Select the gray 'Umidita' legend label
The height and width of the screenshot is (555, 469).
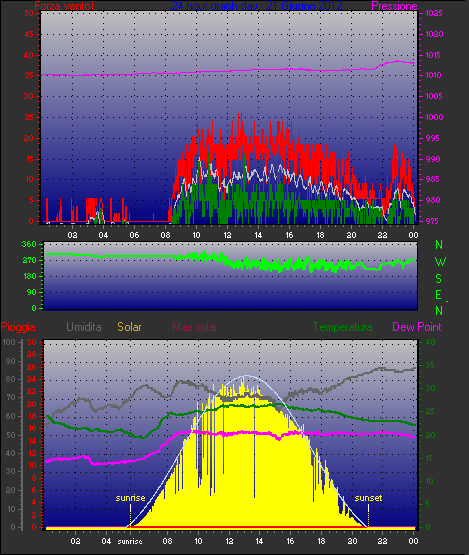coord(84,327)
